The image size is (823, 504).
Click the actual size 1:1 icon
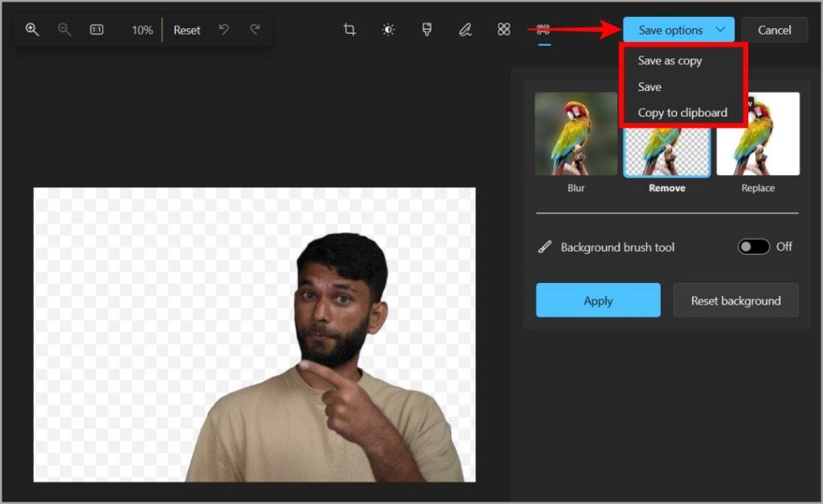(x=96, y=30)
